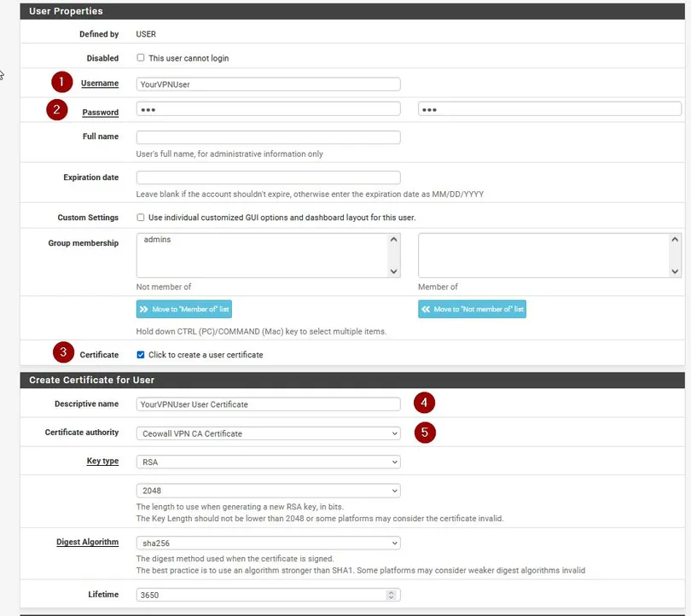Select 'admins' in Not member of list

(158, 240)
